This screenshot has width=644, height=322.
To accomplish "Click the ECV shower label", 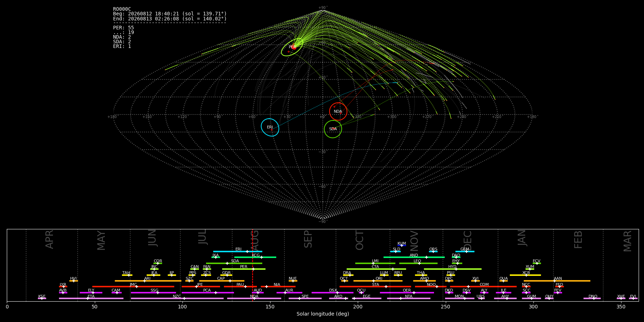I will (537, 261).
